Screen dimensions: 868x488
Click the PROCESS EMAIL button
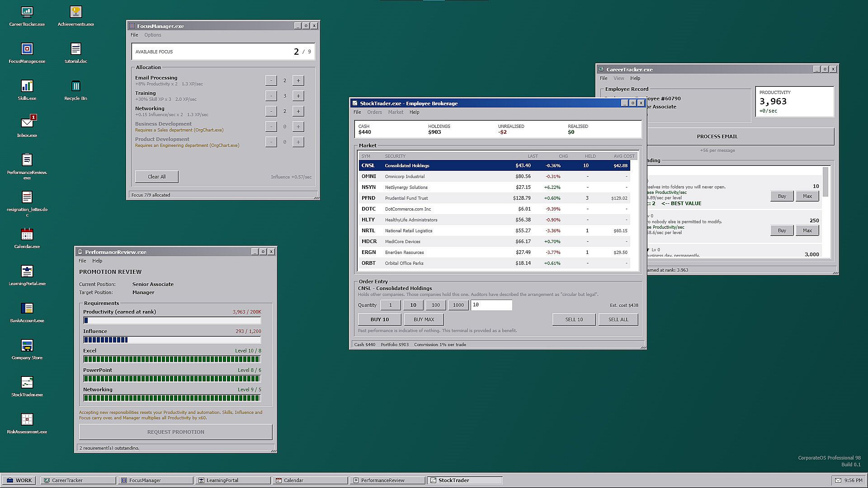point(717,136)
